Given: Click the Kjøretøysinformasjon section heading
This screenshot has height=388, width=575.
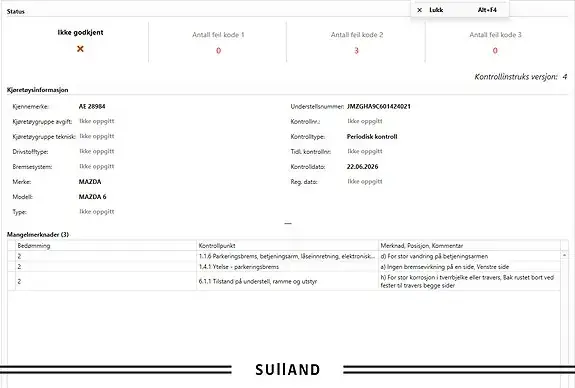Looking at the screenshot, I should tap(37, 90).
